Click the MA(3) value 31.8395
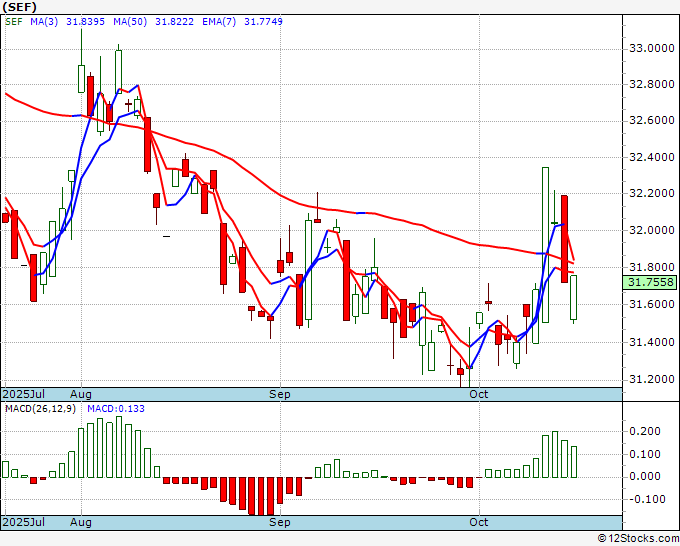Screen dimensions: 680x546 [85, 22]
